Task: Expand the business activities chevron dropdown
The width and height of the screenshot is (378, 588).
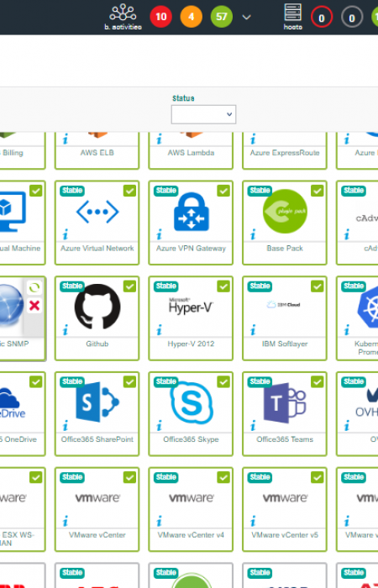Action: pyautogui.click(x=246, y=18)
